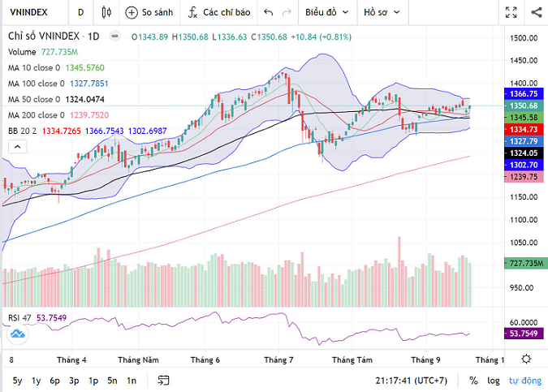Image resolution: width=548 pixels, height=392 pixels.
Task: Expand the Hồ sơ dropdown
Action: 382,13
